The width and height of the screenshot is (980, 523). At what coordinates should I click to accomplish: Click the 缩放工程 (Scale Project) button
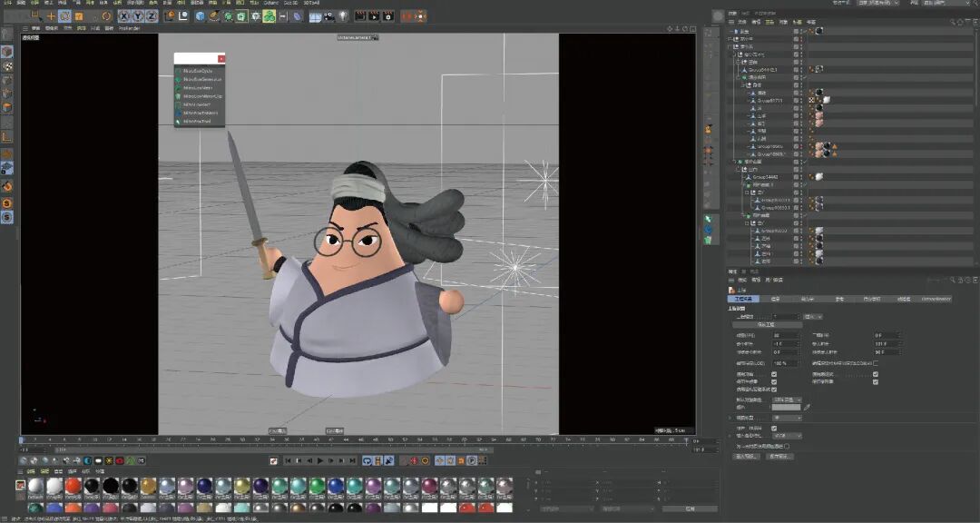tap(768, 325)
